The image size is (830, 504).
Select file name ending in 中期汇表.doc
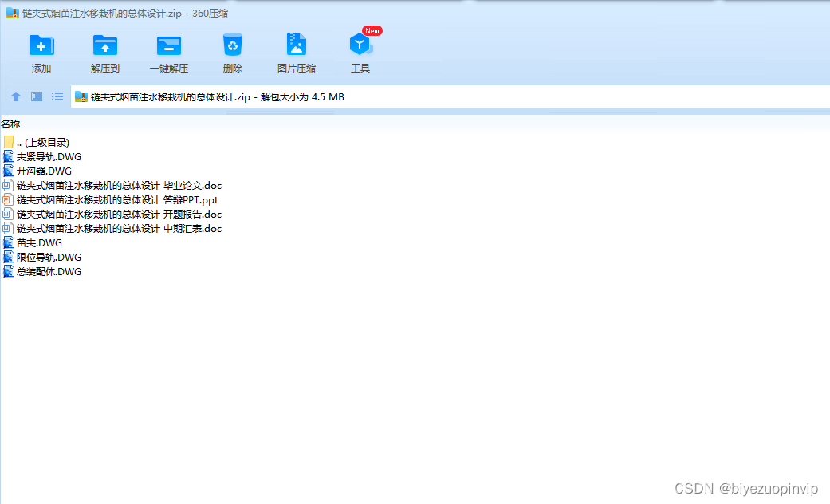tap(119, 228)
